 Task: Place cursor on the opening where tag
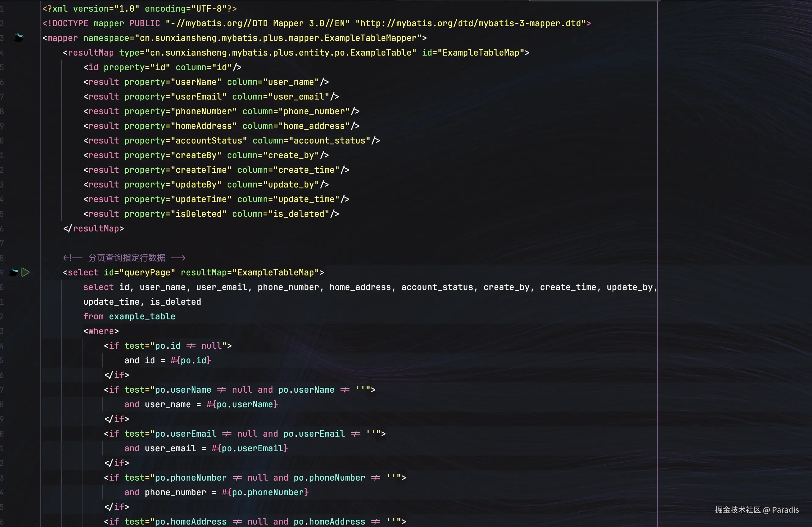[x=101, y=331]
